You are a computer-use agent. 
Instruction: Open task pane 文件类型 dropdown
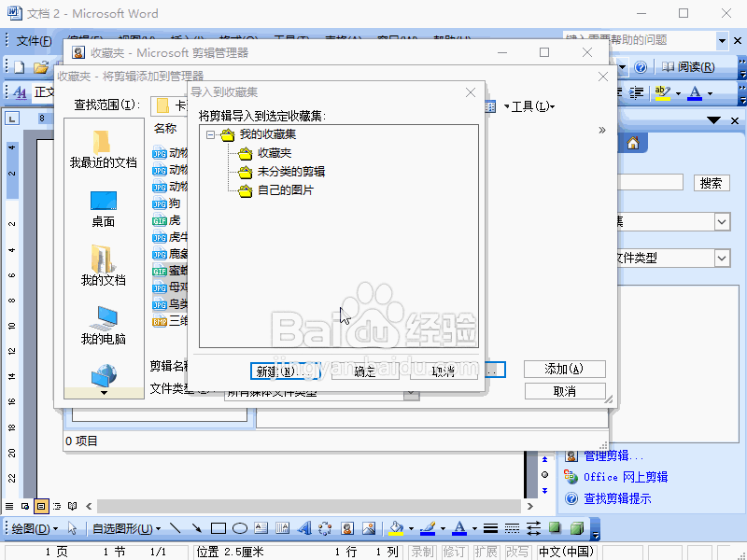(722, 259)
